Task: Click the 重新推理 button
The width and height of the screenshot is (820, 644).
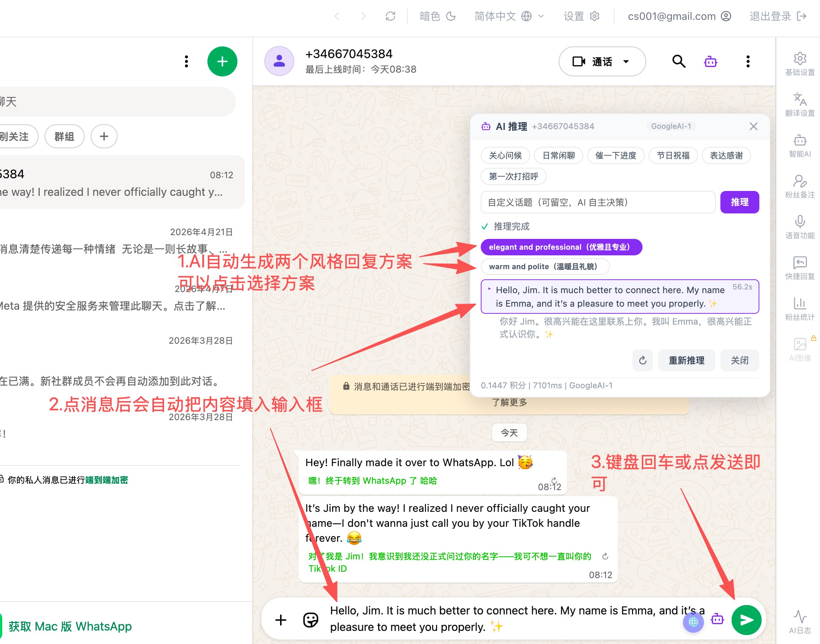Action: click(686, 361)
